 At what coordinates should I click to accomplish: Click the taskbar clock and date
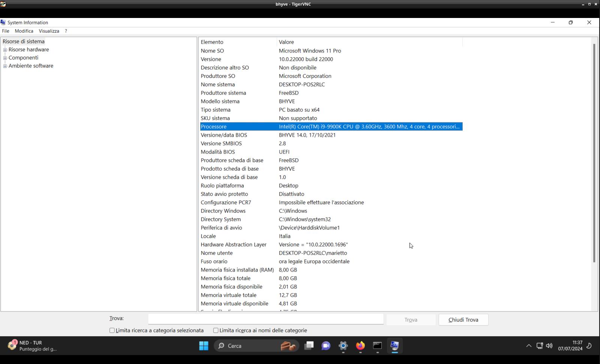point(570,346)
